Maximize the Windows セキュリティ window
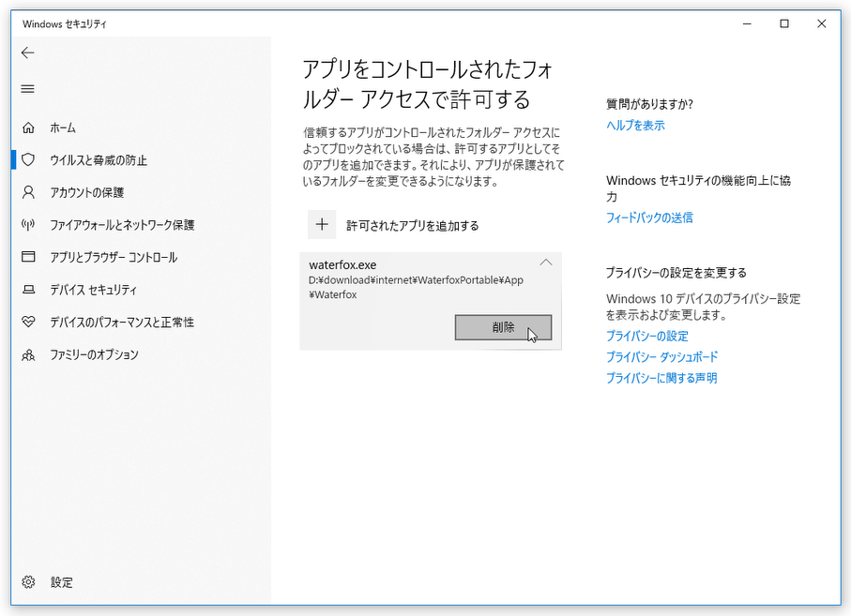 (x=784, y=23)
